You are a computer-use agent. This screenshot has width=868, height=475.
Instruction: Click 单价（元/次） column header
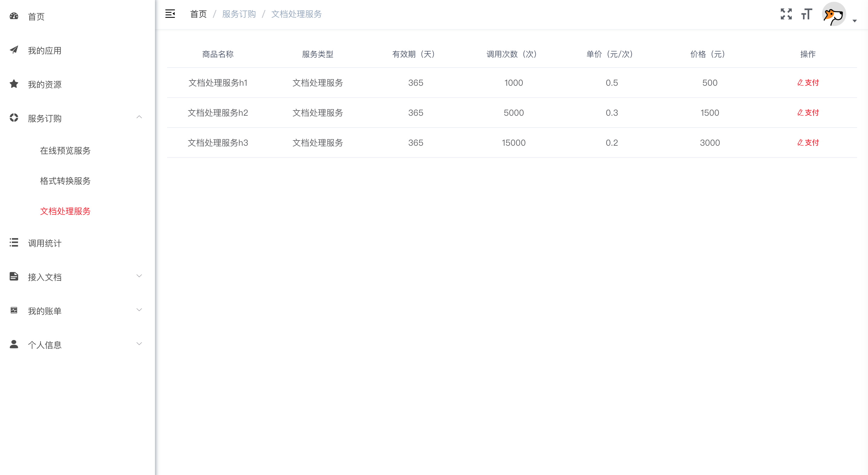[x=612, y=54]
